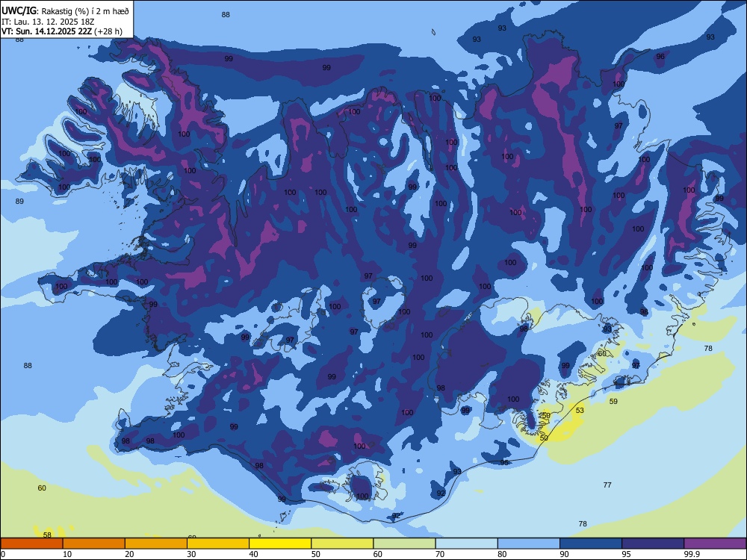
Task: Click the 'VT: Sun. 14.12.2025 22Z (+28 h)' line
Action: pos(62,31)
